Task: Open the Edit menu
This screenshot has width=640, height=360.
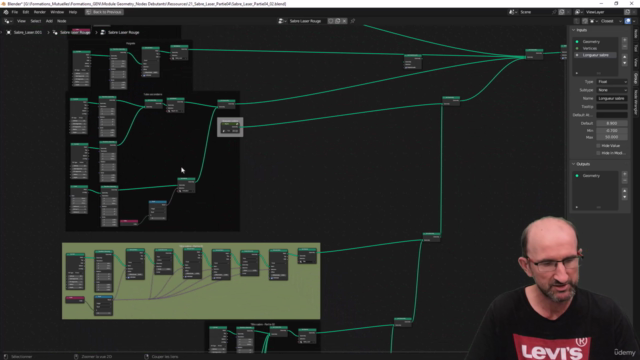Action: tap(26, 12)
